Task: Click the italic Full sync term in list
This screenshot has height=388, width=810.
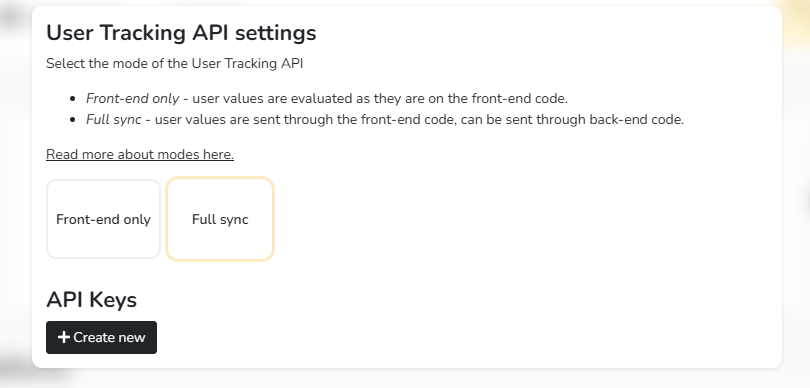Action: pyautogui.click(x=114, y=119)
